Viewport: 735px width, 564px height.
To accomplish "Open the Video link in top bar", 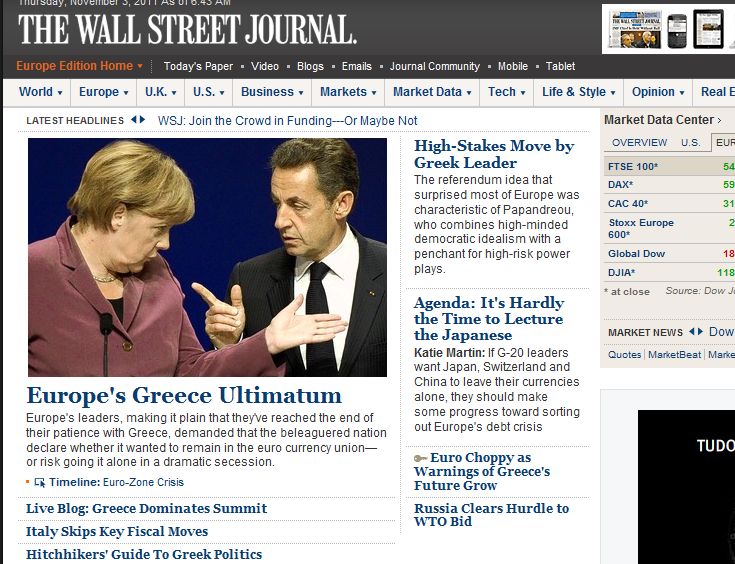I will (264, 66).
